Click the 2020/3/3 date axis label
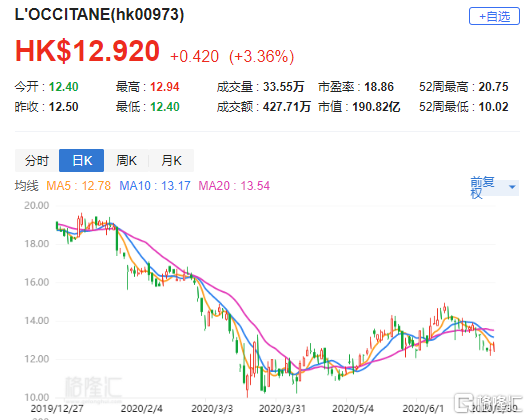529x420 pixels. pyautogui.click(x=212, y=409)
